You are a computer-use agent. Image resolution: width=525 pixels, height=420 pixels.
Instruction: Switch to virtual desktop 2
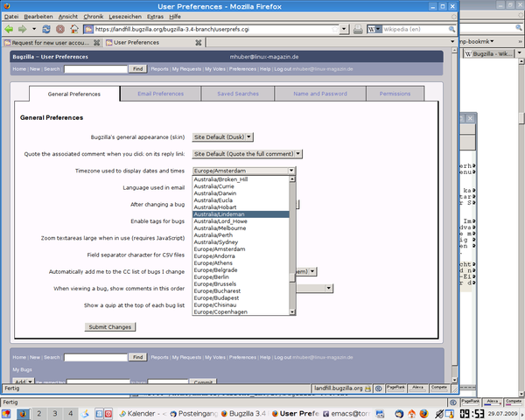(x=39, y=414)
